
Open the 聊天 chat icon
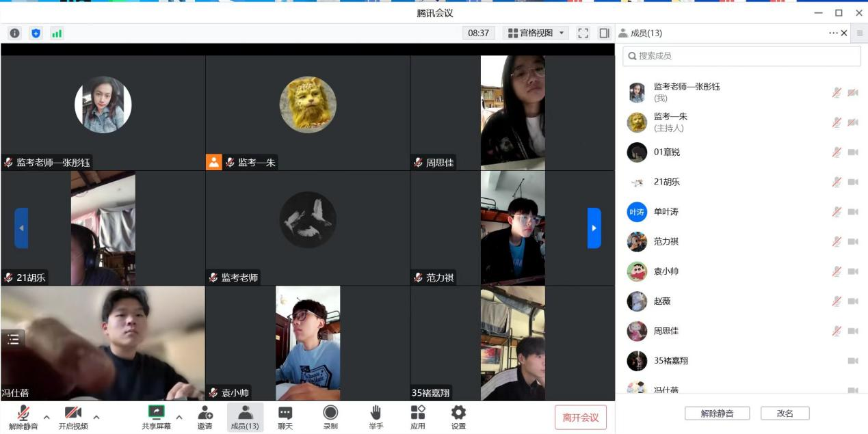[285, 417]
